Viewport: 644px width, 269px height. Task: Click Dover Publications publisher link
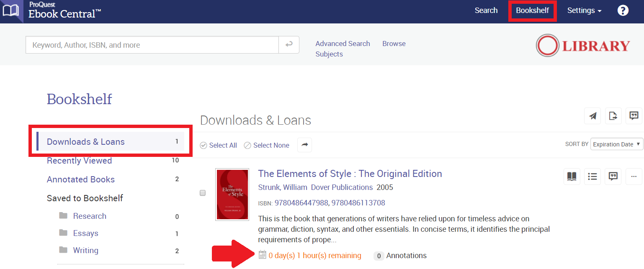click(342, 187)
